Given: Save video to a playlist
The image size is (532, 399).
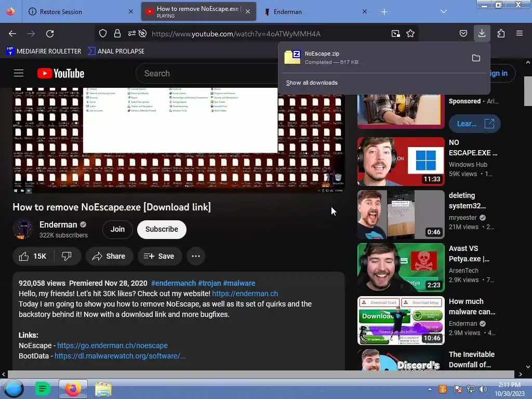Looking at the screenshot, I should pos(159,256).
